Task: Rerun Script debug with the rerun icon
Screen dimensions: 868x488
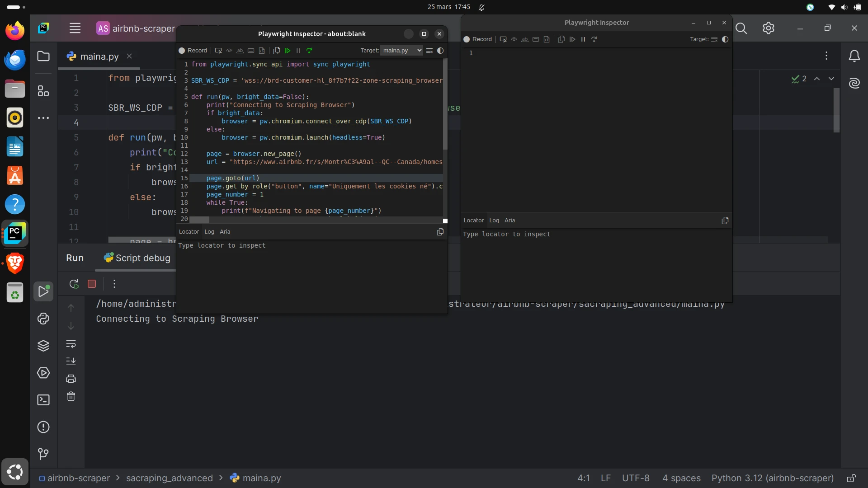Action: coord(74,284)
